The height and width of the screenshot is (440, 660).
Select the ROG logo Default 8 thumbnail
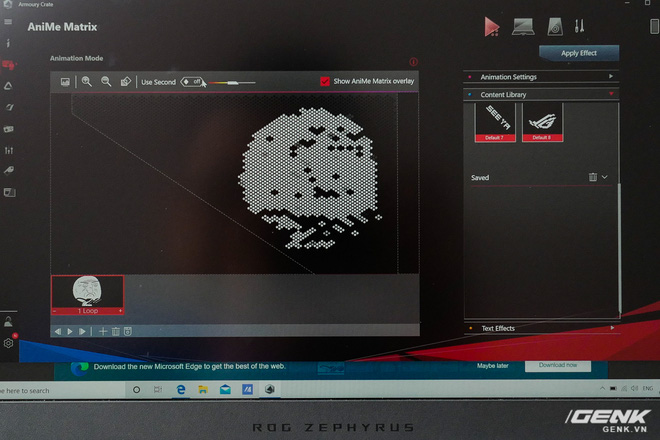click(542, 123)
